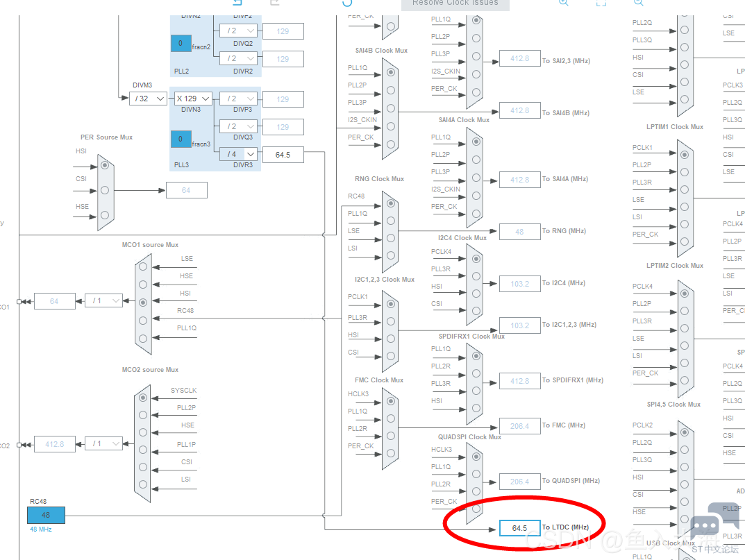745x560 pixels.
Task: Expand the DIVN3 X 129 multiplier dropdown
Action: pos(192,99)
